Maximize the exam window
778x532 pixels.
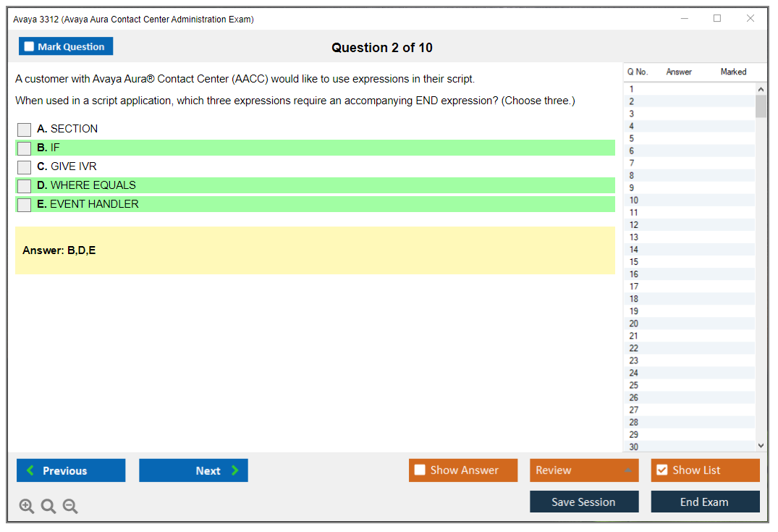click(717, 19)
